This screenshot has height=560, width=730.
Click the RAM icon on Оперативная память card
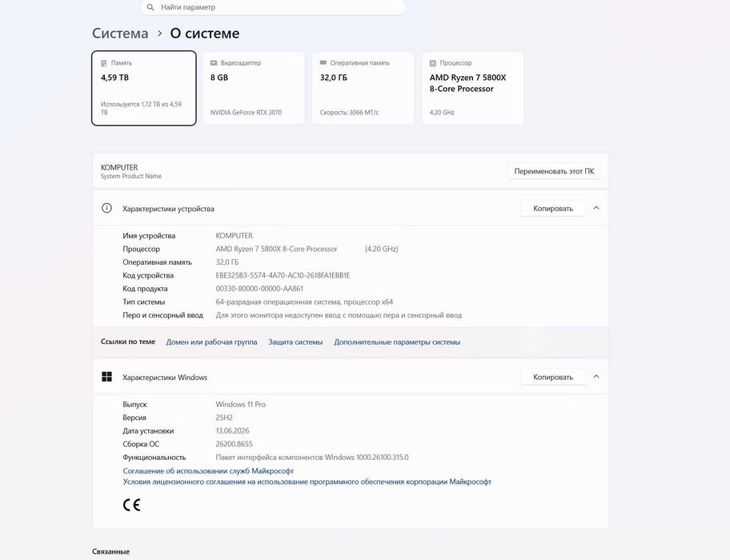323,62
